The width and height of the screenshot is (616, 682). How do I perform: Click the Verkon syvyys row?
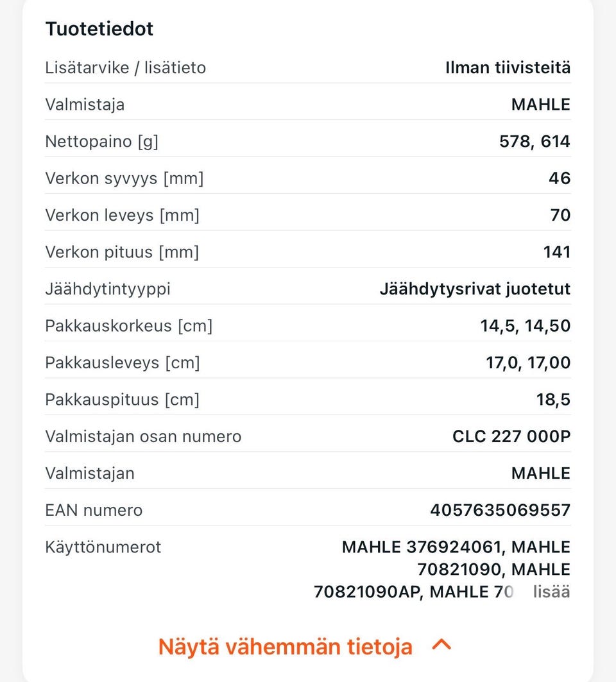(308, 178)
